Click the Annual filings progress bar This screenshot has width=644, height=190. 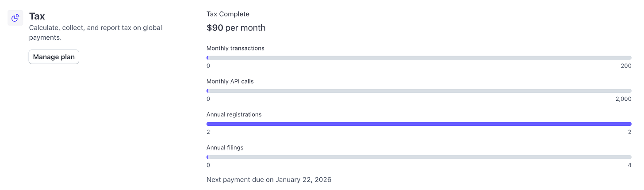pyautogui.click(x=419, y=157)
